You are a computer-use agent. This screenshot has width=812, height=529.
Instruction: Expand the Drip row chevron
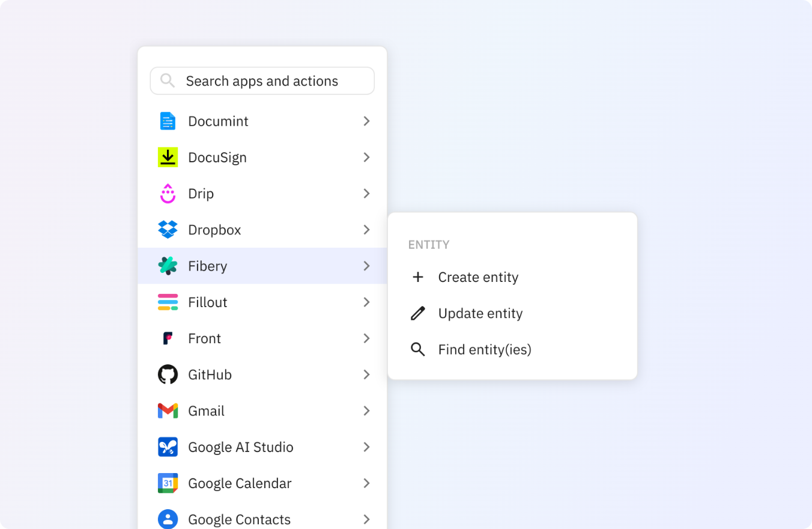point(366,194)
